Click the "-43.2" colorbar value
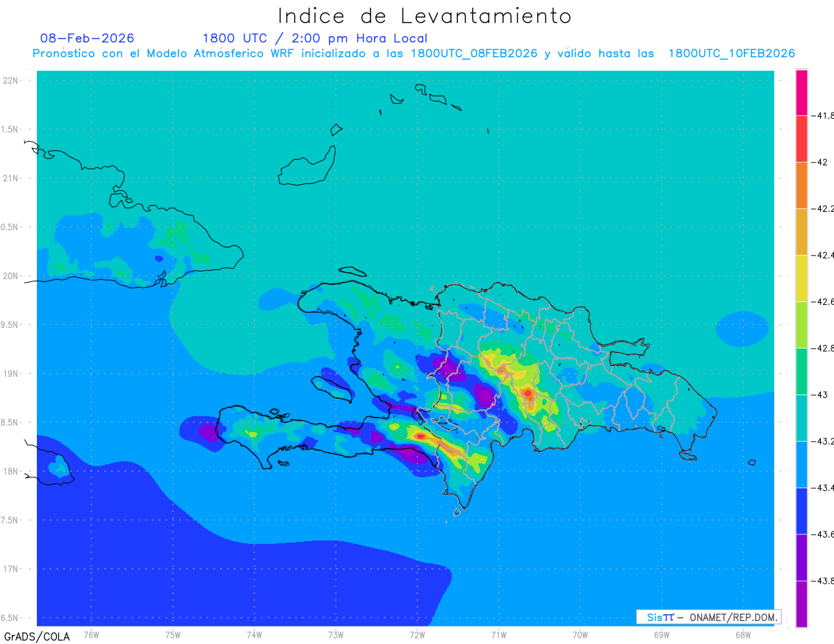Viewport: 834px width, 644px height. pyautogui.click(x=824, y=441)
